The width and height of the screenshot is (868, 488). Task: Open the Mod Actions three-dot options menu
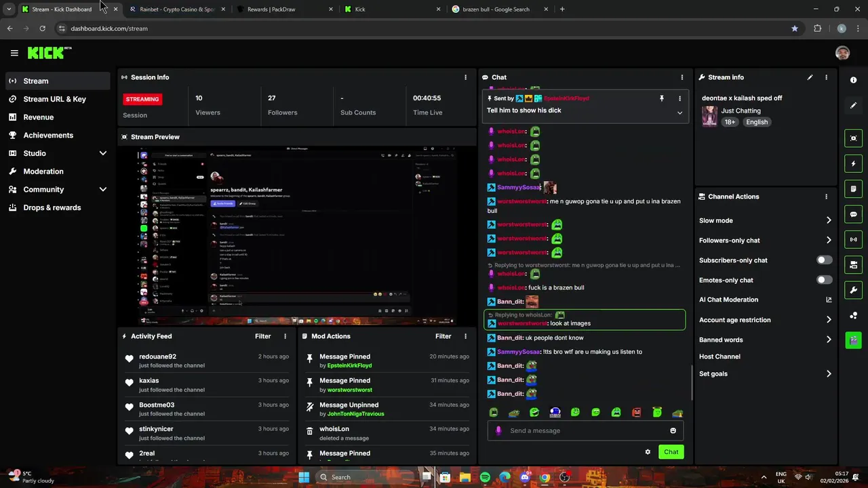tap(465, 336)
